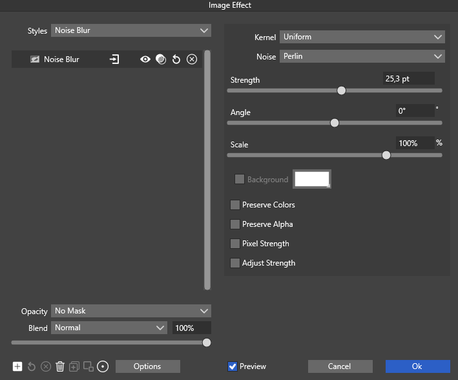Image resolution: width=458 pixels, height=380 pixels.
Task: Click the import arrow icon on Noise Blur row
Action: click(x=114, y=59)
